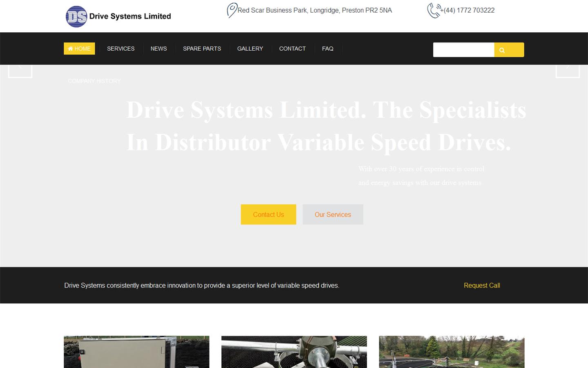Open the treatment works landscape thumbnail
The image size is (588, 368).
coord(452,352)
